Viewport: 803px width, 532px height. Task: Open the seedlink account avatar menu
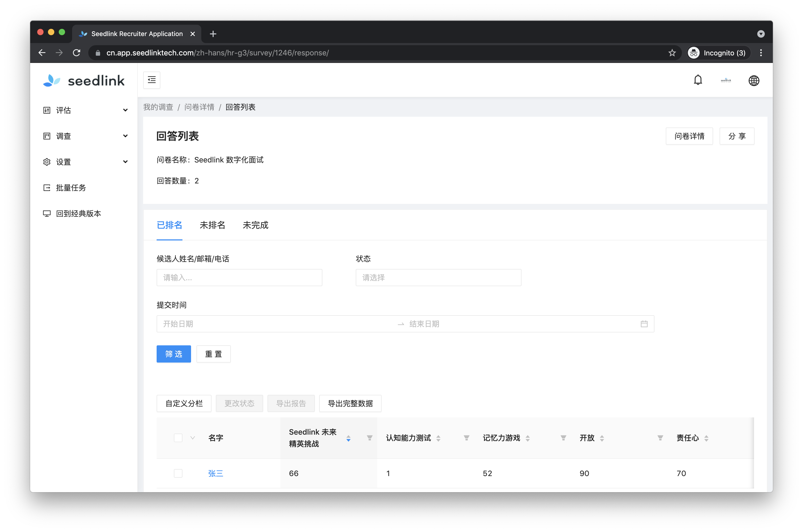[725, 80]
